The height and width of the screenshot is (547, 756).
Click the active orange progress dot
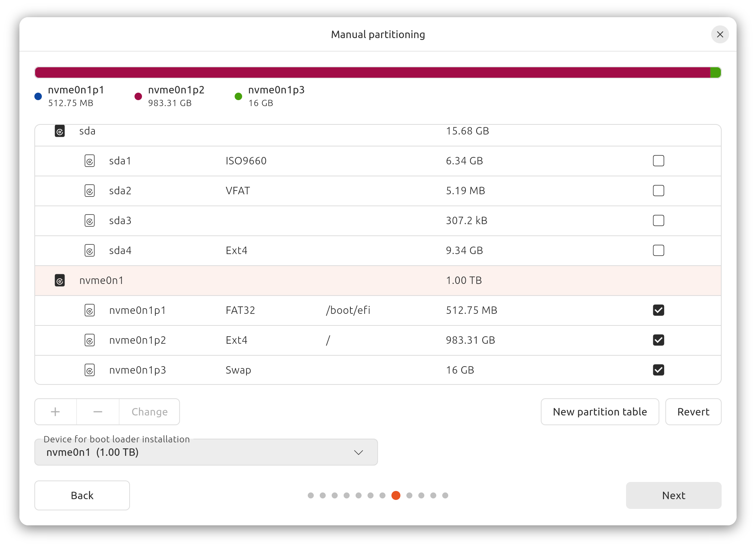(x=396, y=495)
